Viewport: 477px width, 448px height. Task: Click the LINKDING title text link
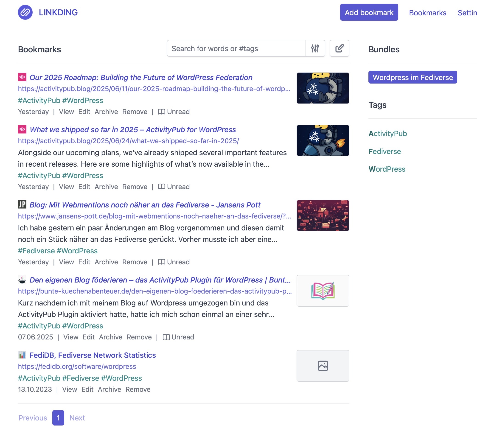58,12
